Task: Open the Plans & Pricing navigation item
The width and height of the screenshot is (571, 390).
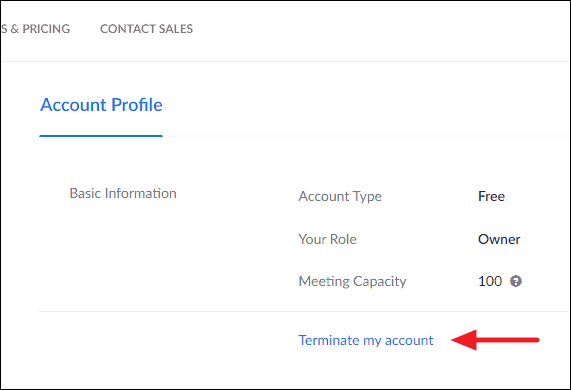Action: pyautogui.click(x=35, y=29)
